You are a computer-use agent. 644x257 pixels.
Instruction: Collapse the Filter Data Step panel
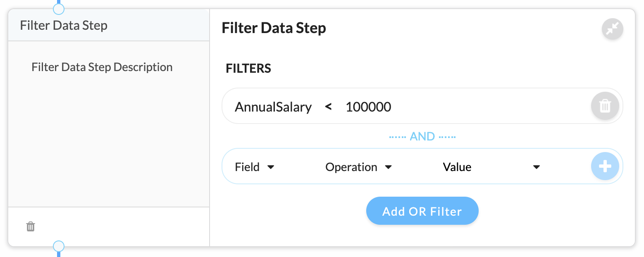(x=612, y=29)
